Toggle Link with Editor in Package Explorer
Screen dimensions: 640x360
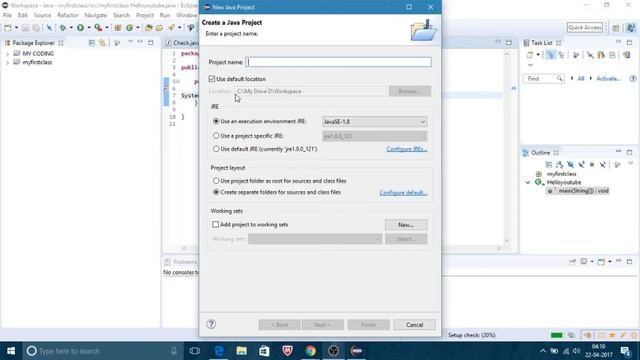pyautogui.click(x=102, y=43)
